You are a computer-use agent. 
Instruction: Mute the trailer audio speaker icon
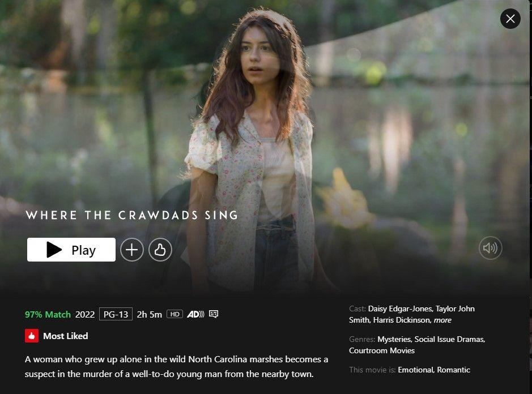(490, 248)
